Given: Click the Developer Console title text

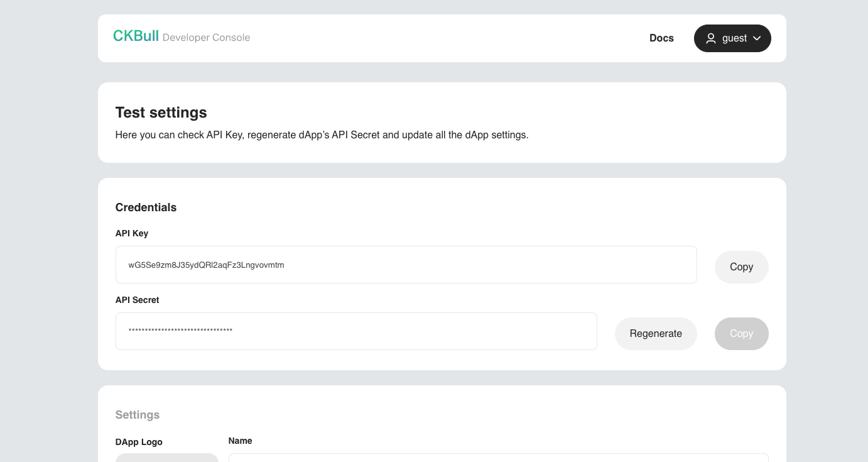Looking at the screenshot, I should (x=206, y=38).
